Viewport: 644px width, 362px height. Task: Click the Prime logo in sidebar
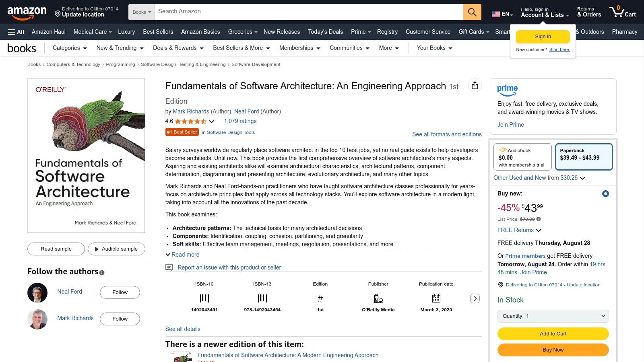coord(507,90)
